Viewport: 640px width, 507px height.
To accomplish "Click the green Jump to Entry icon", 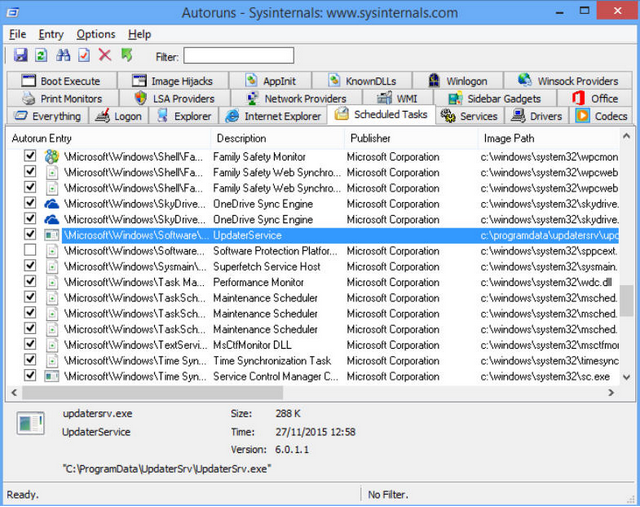I will coord(127,55).
